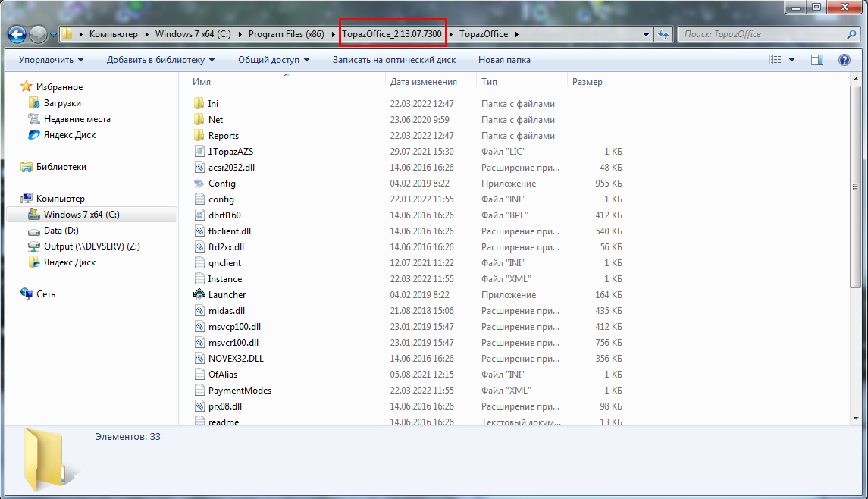Image resolution: width=868 pixels, height=499 pixels.
Task: Select the 'Launcher' application icon
Action: pyautogui.click(x=199, y=295)
